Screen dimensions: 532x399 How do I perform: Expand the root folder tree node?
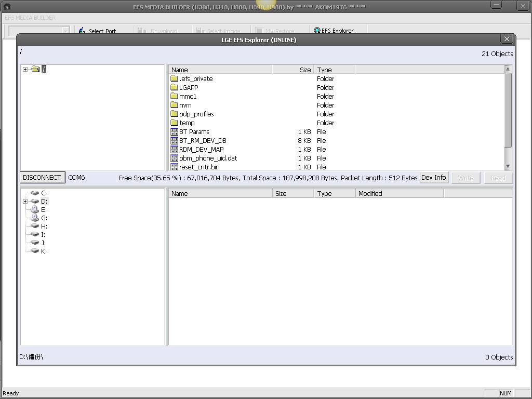(x=25, y=69)
